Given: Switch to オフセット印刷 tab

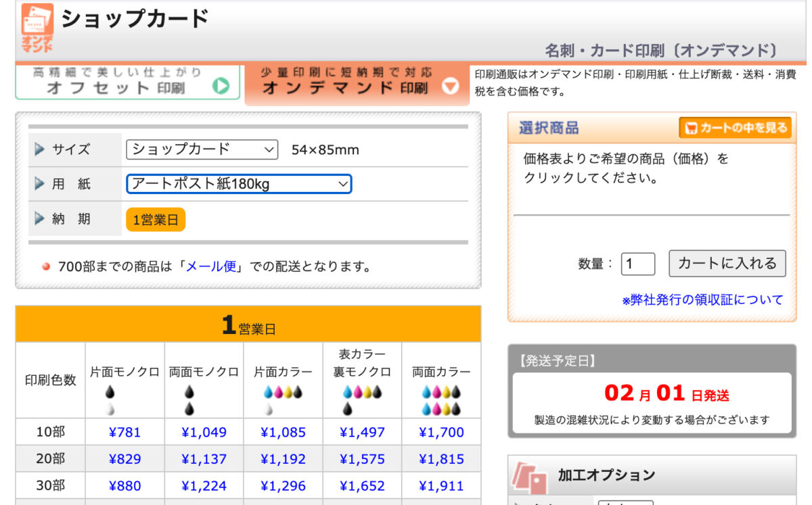Looking at the screenshot, I should [x=128, y=82].
